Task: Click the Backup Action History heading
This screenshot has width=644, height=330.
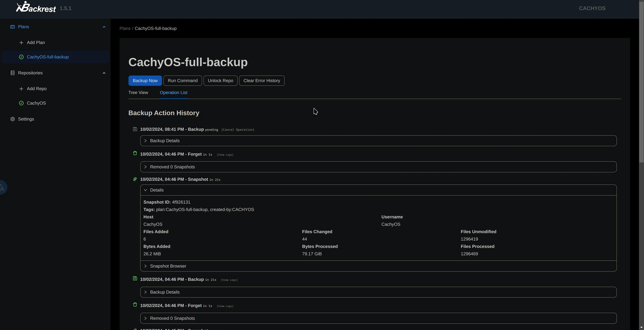Action: click(x=164, y=113)
